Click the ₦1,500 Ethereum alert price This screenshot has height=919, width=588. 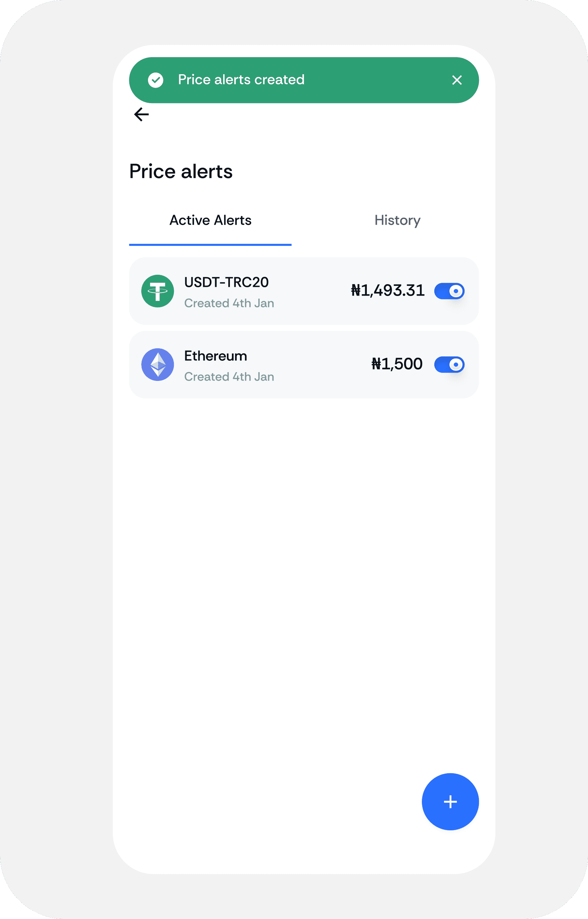coord(397,364)
